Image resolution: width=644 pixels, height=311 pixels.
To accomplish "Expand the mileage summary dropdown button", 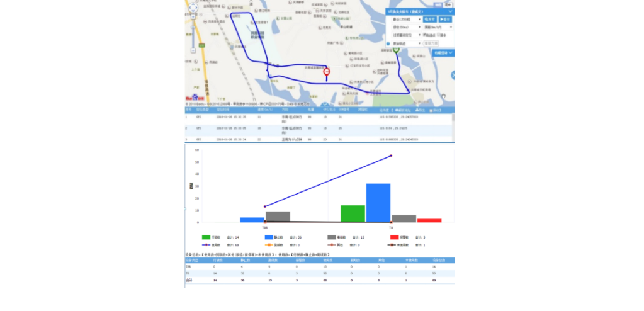I will [443, 53].
